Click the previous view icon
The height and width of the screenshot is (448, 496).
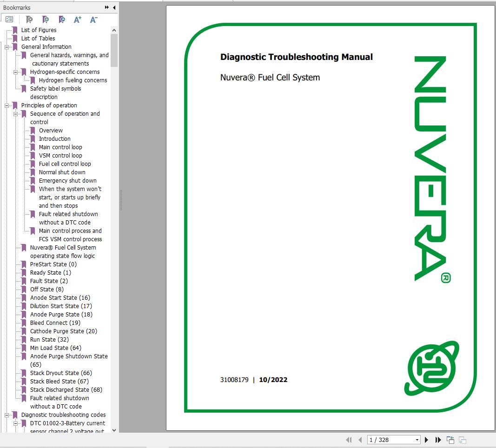tap(450, 440)
